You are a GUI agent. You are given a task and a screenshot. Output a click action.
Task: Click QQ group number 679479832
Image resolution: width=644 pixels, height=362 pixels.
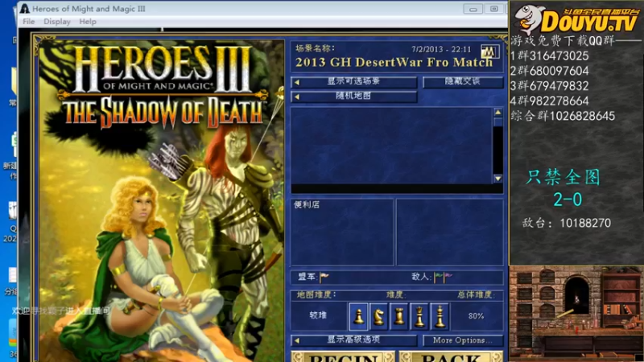559,86
